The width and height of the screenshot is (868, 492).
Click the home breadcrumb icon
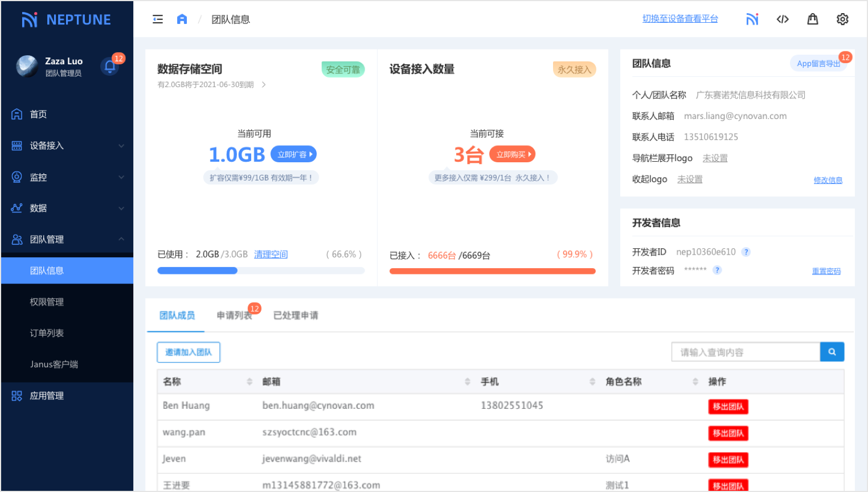click(x=182, y=19)
